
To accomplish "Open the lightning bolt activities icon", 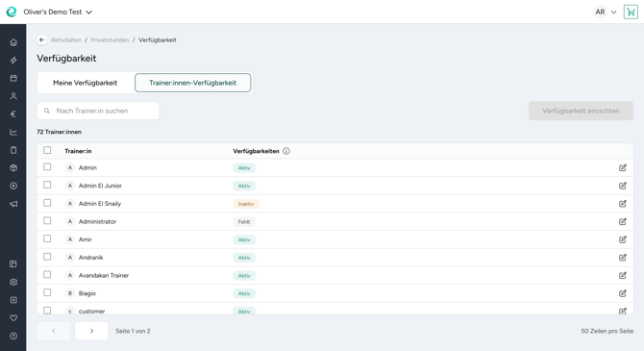I will 13,61.
